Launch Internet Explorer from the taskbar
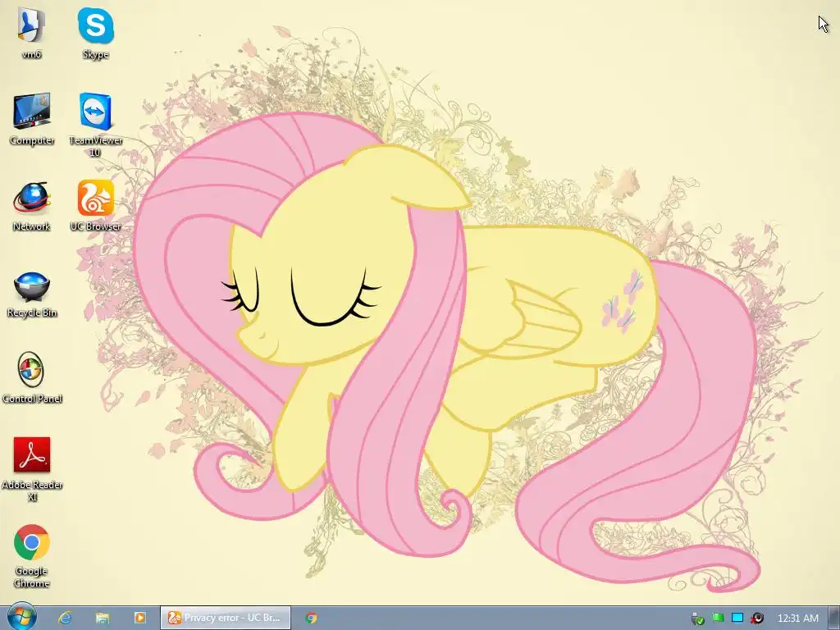The width and height of the screenshot is (840, 630). coord(65,618)
